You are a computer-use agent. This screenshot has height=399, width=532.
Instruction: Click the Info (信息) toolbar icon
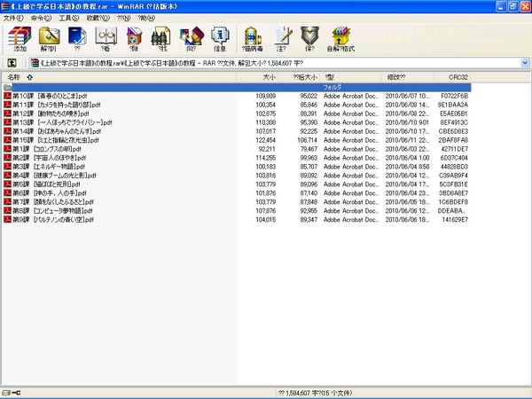[221, 38]
